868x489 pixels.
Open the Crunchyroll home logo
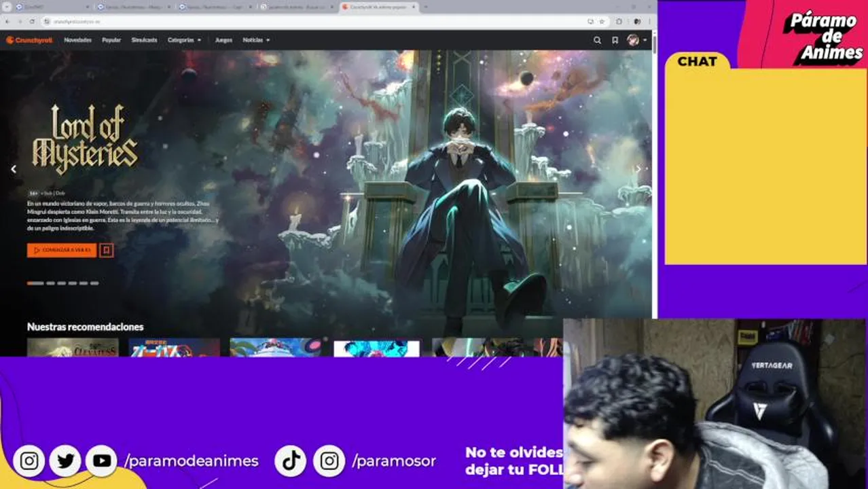click(29, 40)
